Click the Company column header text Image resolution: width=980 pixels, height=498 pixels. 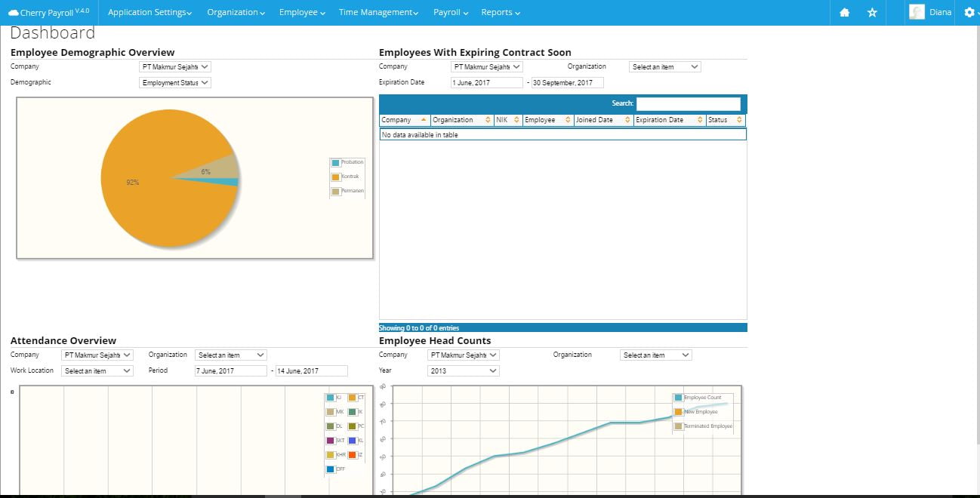pos(396,120)
